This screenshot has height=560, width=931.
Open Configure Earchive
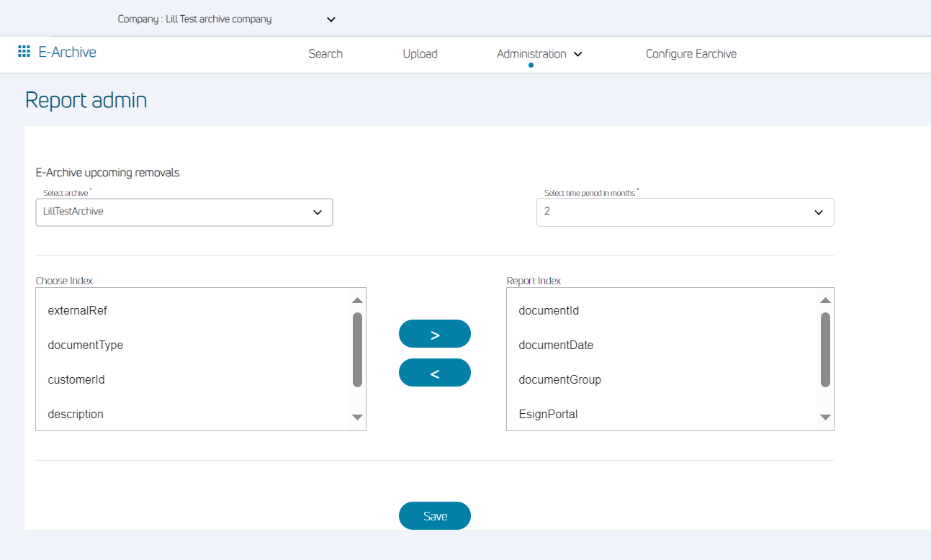coord(691,54)
